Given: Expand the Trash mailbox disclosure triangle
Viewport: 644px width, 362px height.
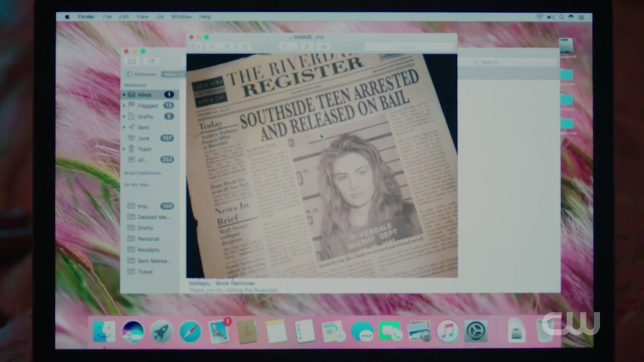Looking at the screenshot, I should 124,149.
